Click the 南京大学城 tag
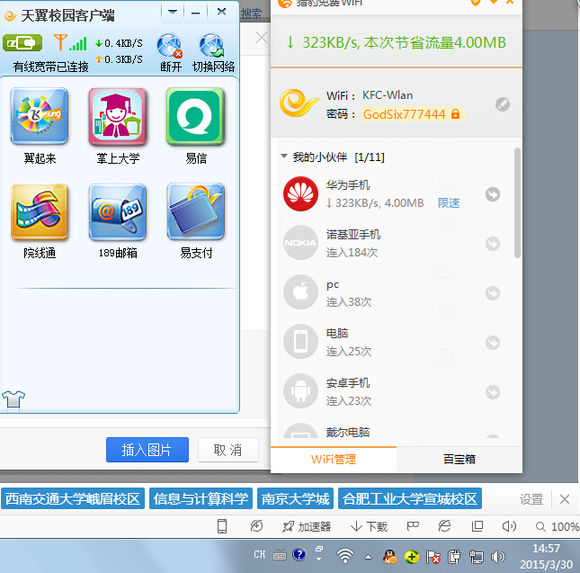 pyautogui.click(x=295, y=499)
